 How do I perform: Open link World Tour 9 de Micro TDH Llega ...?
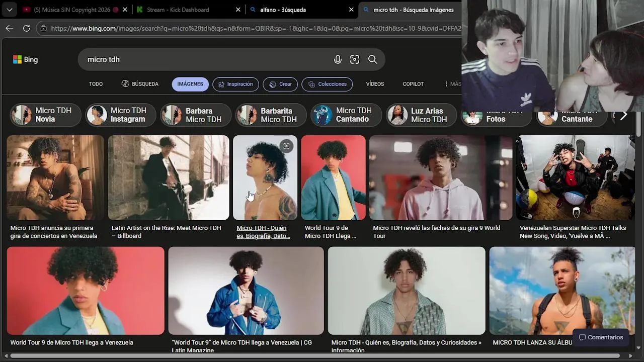pyautogui.click(x=331, y=232)
